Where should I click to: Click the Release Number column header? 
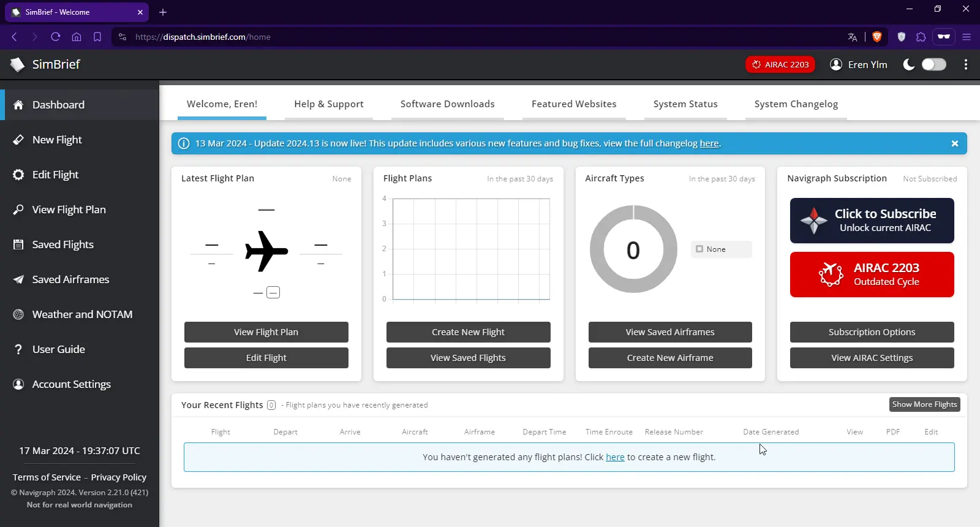[674, 432]
